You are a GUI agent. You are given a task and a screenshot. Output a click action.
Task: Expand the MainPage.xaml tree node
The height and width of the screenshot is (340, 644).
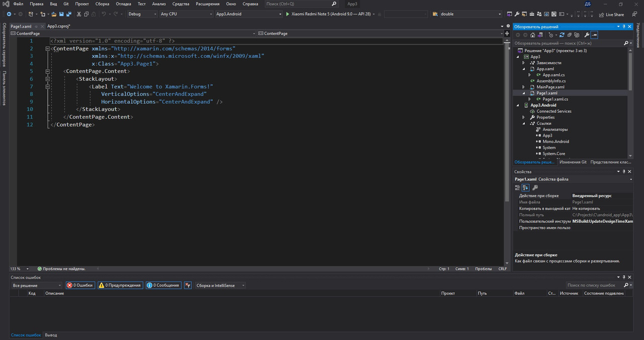[524, 87]
